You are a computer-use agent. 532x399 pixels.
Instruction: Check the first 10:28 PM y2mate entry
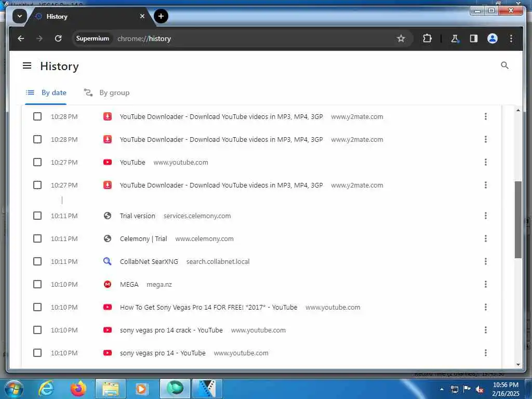click(x=37, y=116)
